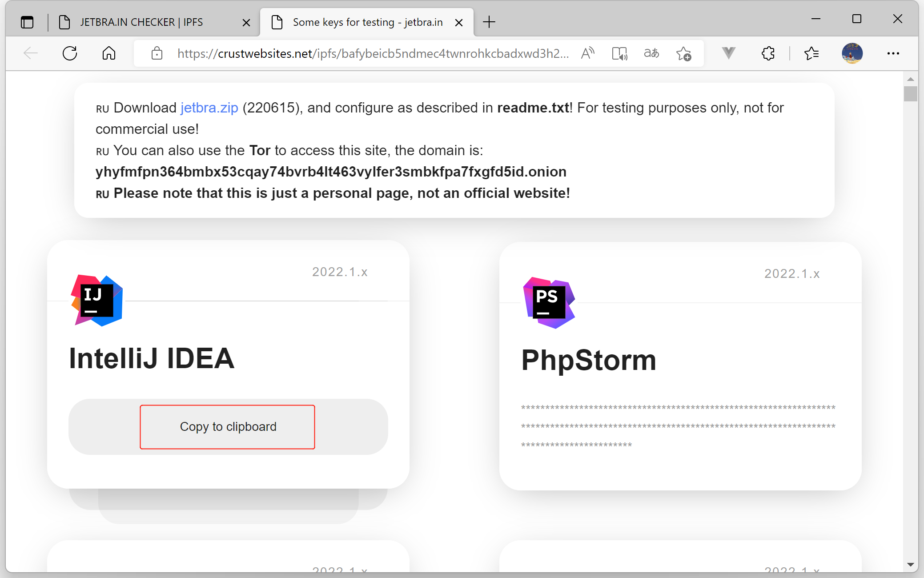Viewport: 924px width, 578px height.
Task: Click the Vue devtools extension icon
Action: (728, 53)
